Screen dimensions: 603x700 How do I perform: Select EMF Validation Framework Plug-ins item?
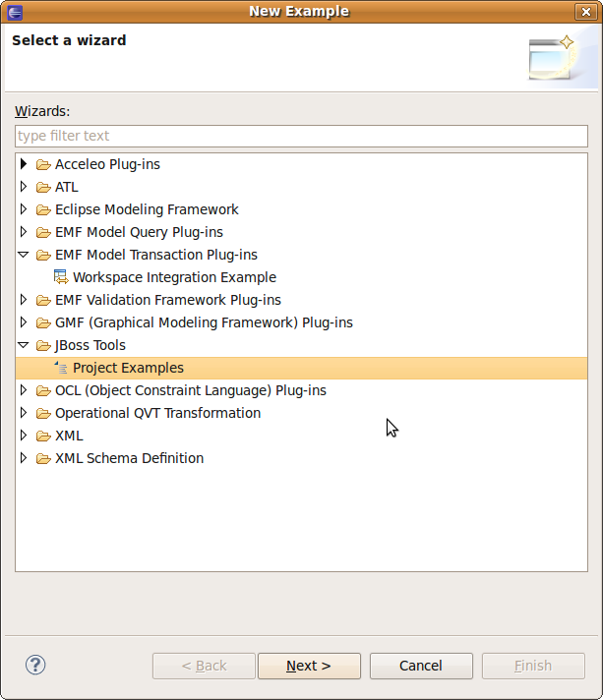point(168,300)
